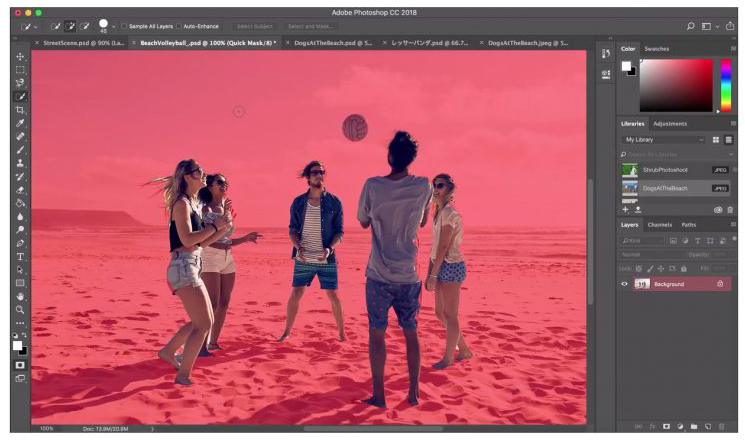This screenshot has width=745, height=442.
Task: Hide the Background layer visibility eye
Action: click(625, 284)
